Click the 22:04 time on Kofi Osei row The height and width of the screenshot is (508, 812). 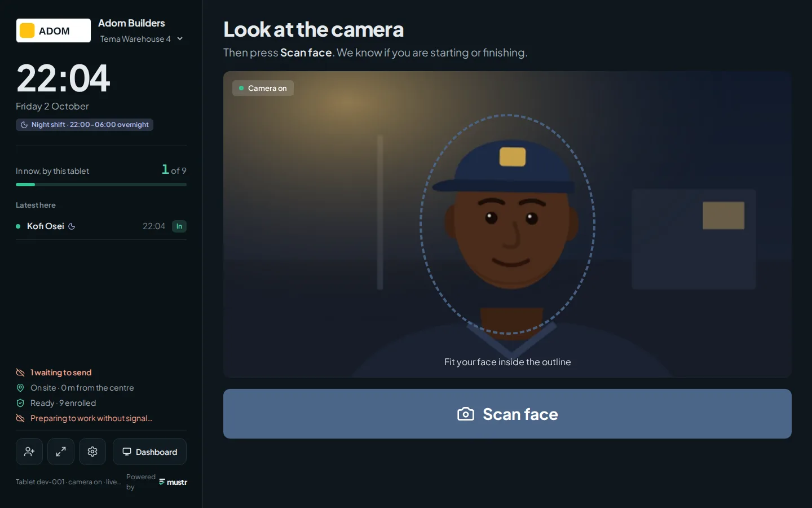pyautogui.click(x=154, y=226)
